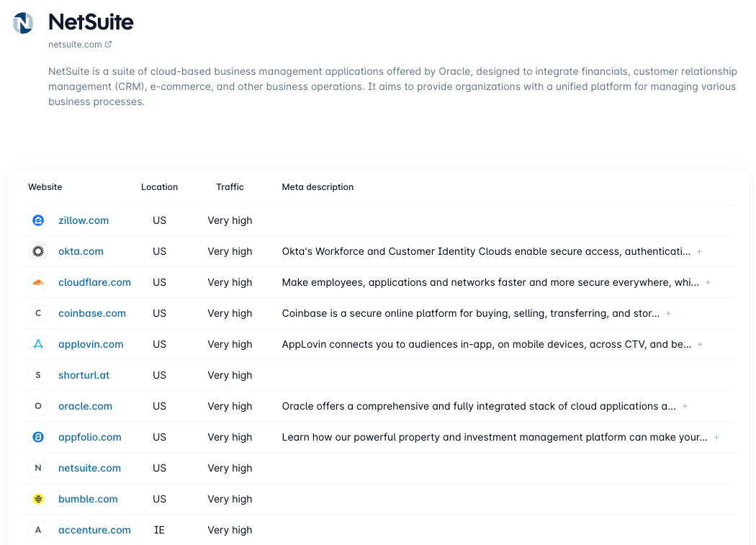Expand the Cloudflare meta description
This screenshot has height=545, width=756.
tap(708, 282)
